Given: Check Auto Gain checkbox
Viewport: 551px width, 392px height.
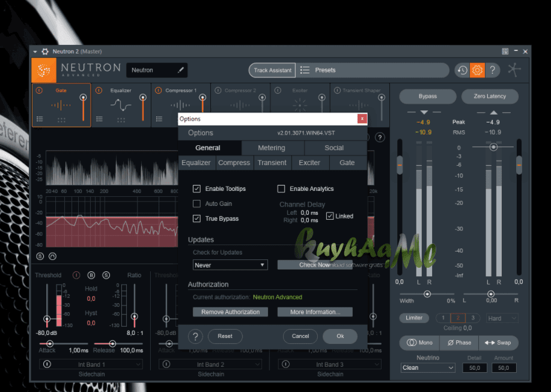Looking at the screenshot, I should click(x=197, y=204).
